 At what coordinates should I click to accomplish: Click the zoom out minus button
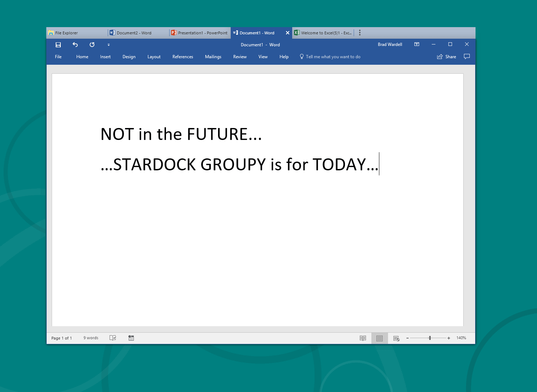(408, 338)
